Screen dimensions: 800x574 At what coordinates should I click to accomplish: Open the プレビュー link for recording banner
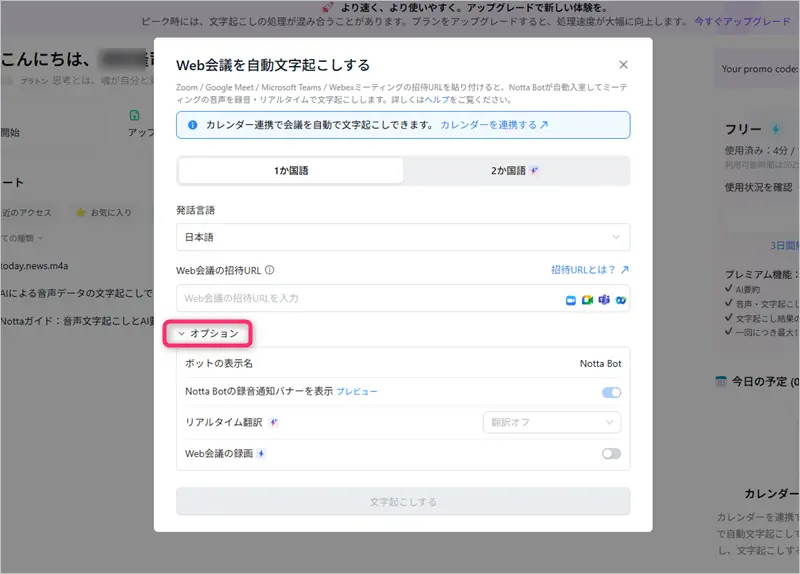pos(357,391)
